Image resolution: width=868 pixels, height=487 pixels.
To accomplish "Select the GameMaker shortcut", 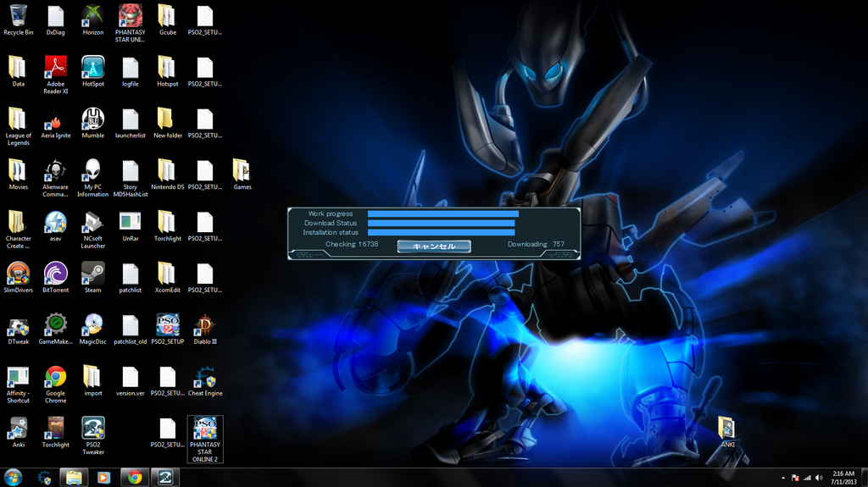I will [x=55, y=329].
